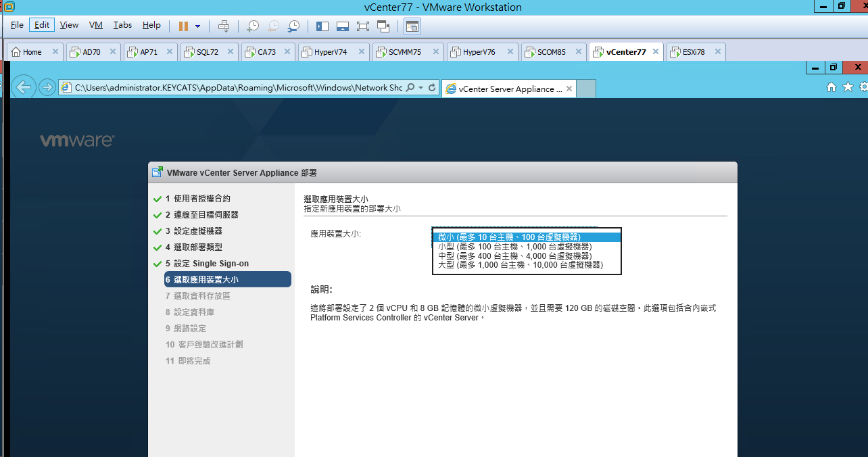Open the Internet Explorer tools gear icon
Viewport: 868px width, 457px height.
(x=863, y=87)
